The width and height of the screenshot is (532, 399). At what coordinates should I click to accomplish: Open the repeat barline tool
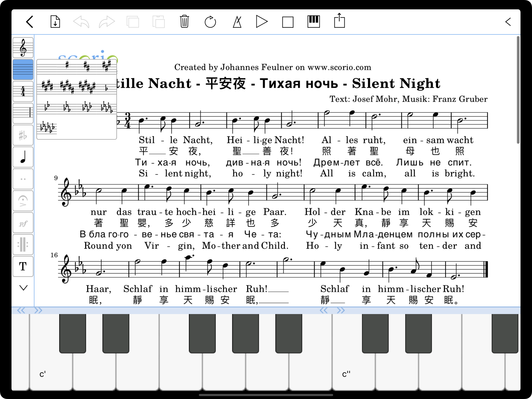point(23,245)
